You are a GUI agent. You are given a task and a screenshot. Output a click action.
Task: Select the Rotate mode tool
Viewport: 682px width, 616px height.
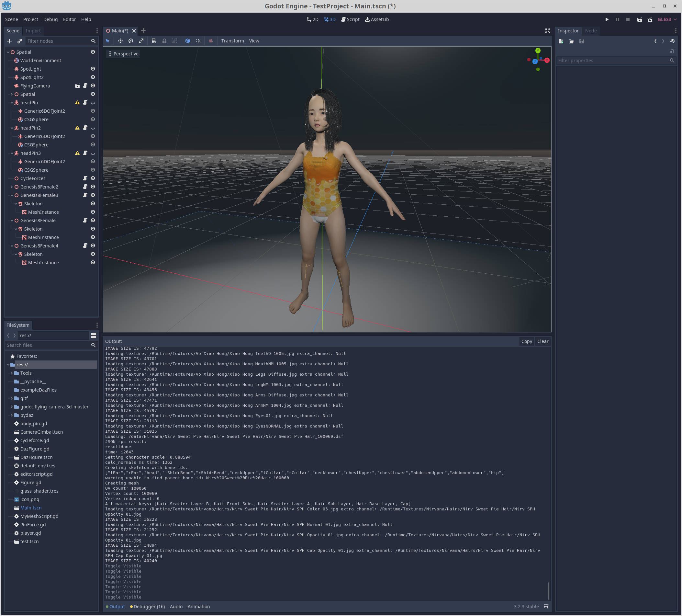coord(130,41)
